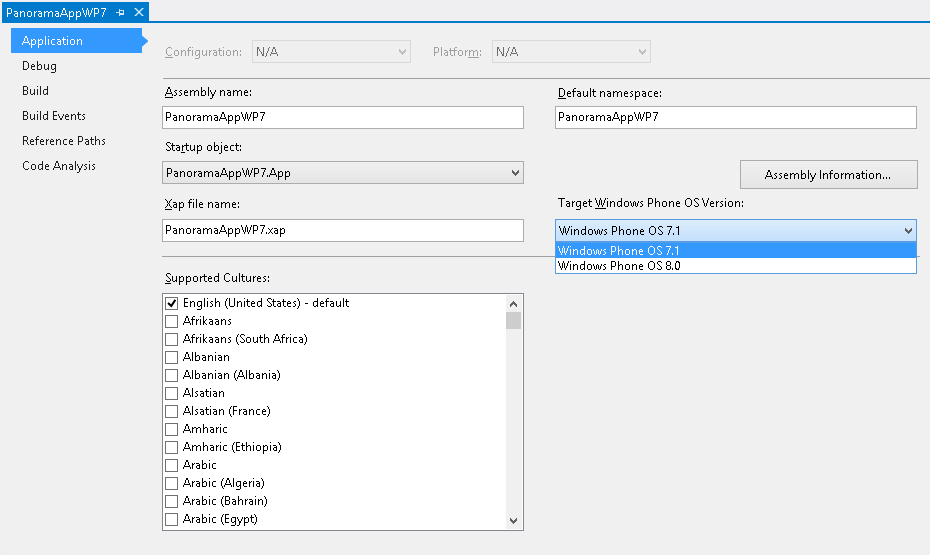Go to the Reference Paths page
This screenshot has height=555, width=930.
[x=64, y=141]
